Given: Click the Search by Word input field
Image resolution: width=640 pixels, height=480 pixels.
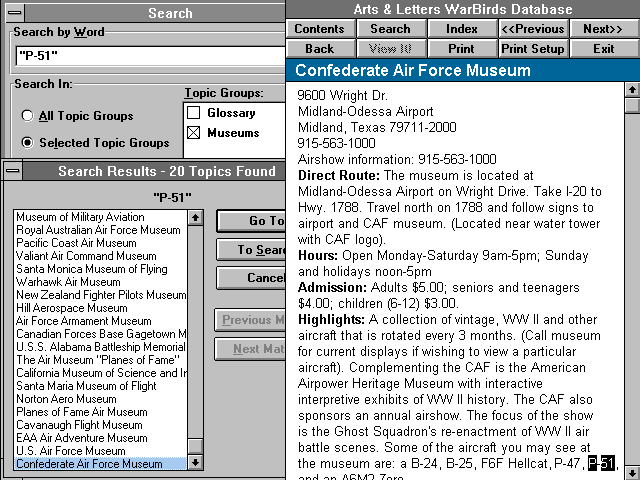Looking at the screenshot, I should (x=150, y=56).
